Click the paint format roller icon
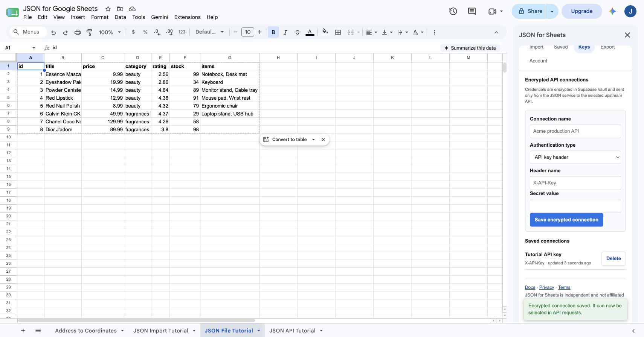The image size is (644, 337). pyautogui.click(x=89, y=32)
